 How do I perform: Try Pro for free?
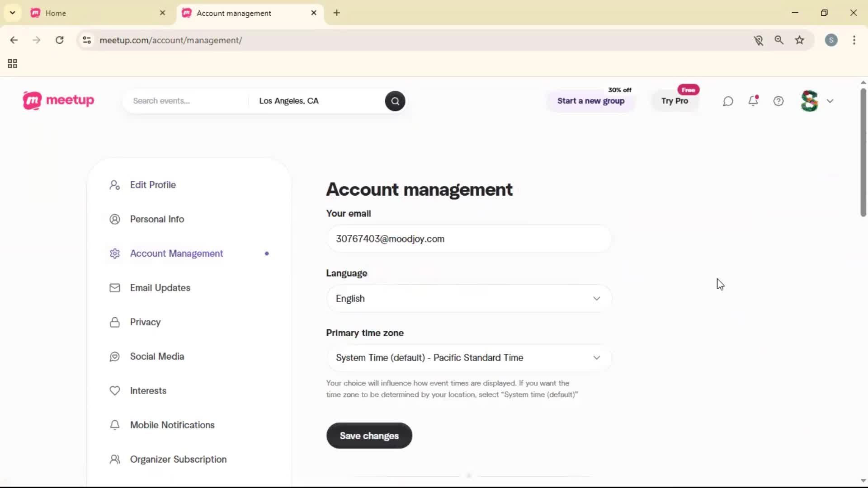pyautogui.click(x=675, y=101)
